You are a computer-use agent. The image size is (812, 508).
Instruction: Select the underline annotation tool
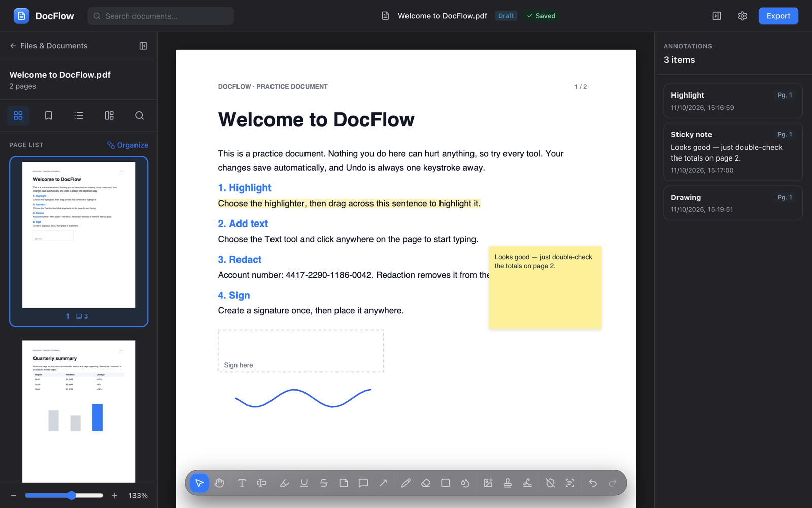[304, 483]
